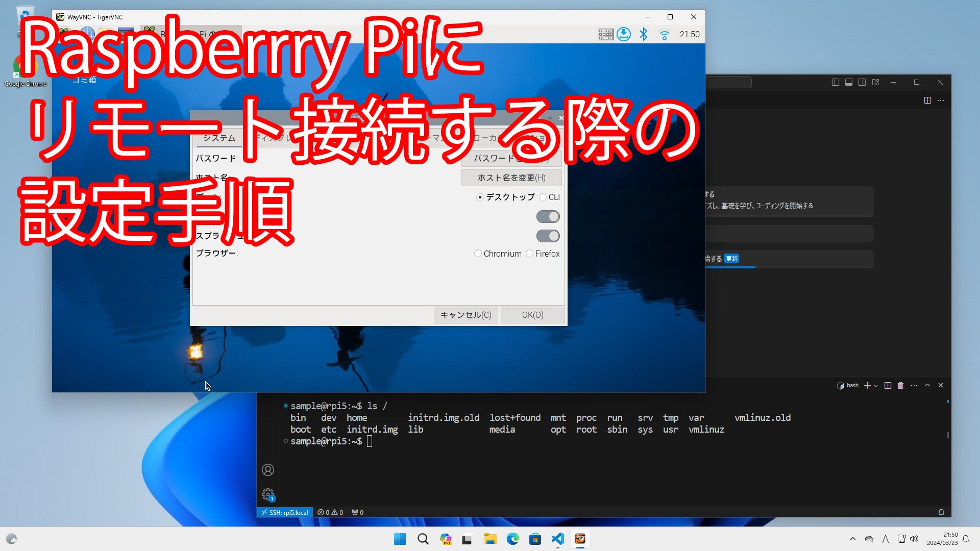The width and height of the screenshot is (980, 551).
Task: Show errors and warnings in VS Code status bar
Action: (x=330, y=512)
